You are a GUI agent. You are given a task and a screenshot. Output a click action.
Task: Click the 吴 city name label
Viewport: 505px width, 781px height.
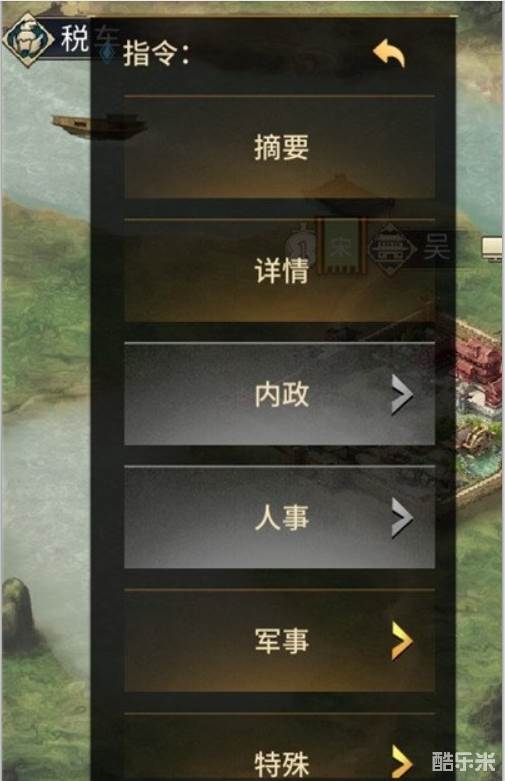click(x=436, y=247)
